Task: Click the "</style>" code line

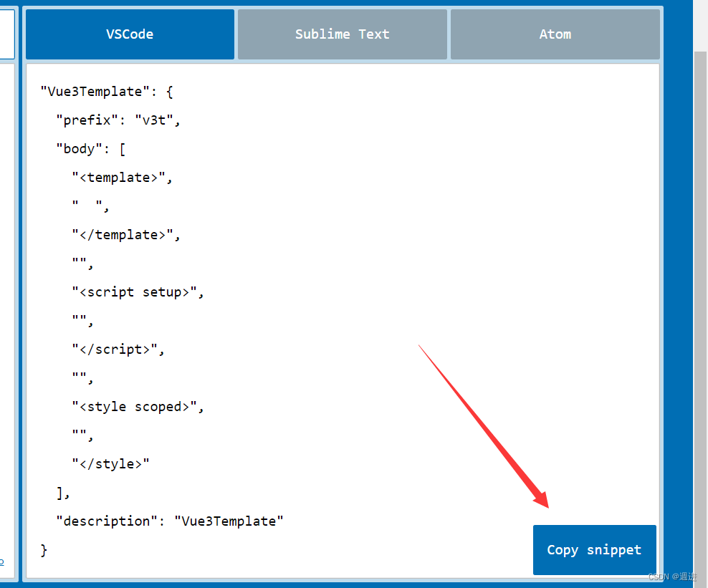Action: 111,463
